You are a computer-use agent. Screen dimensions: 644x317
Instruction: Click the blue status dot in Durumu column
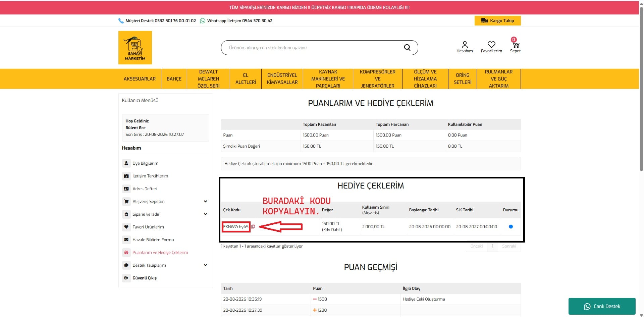coord(511,227)
